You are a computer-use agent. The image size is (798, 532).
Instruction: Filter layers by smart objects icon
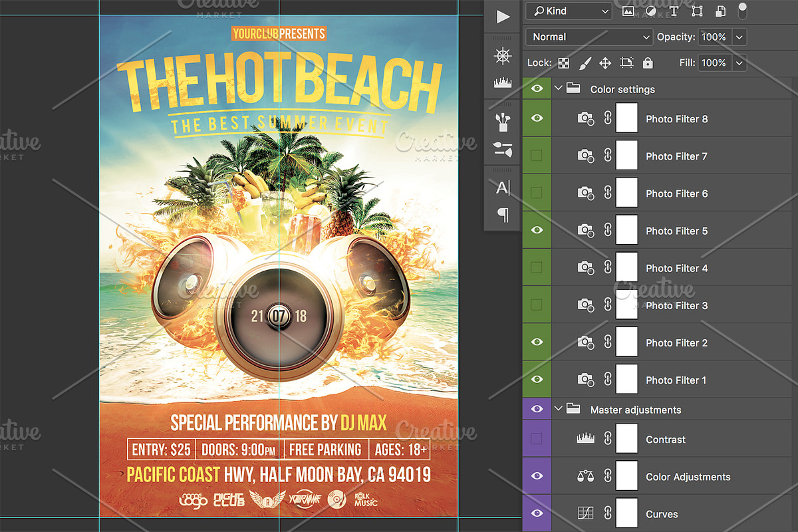721,11
